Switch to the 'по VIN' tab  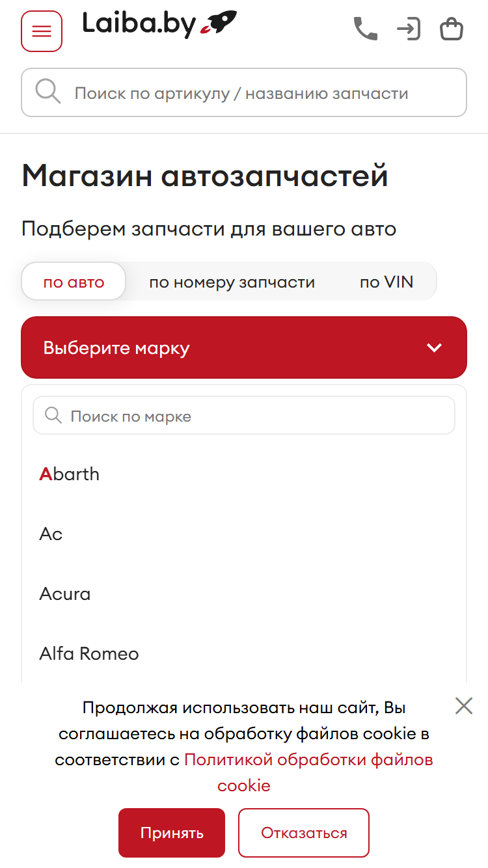(x=386, y=282)
